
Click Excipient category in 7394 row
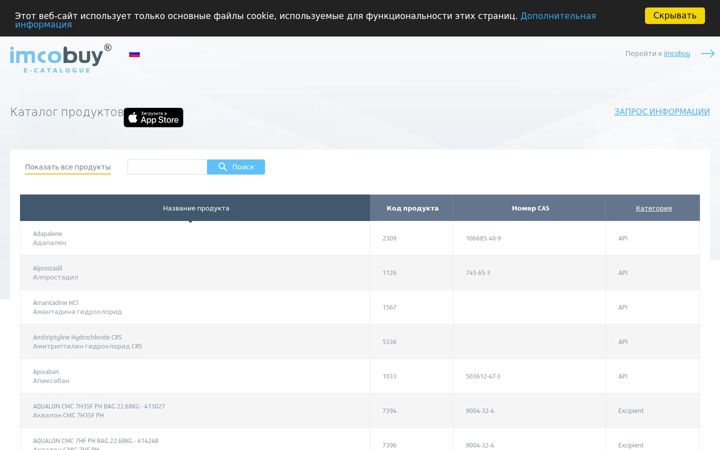[x=631, y=411]
